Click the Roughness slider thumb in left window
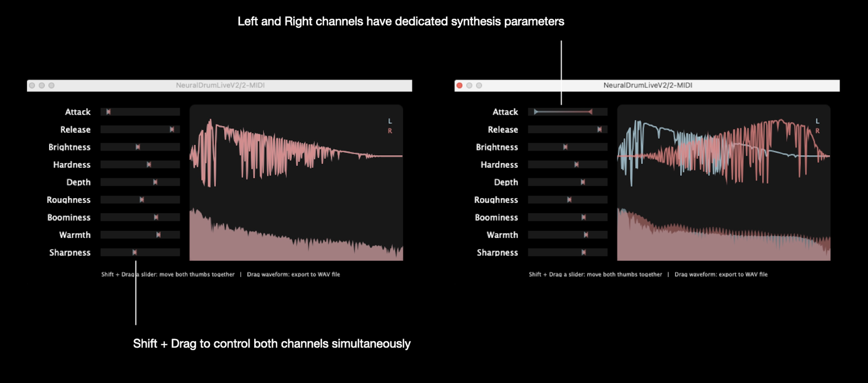 click(x=142, y=200)
